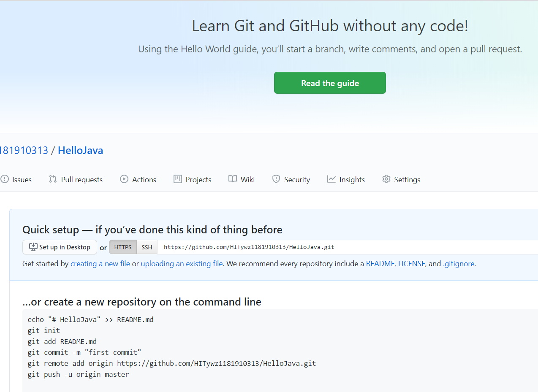Click the Pull requests branch icon

click(53, 179)
